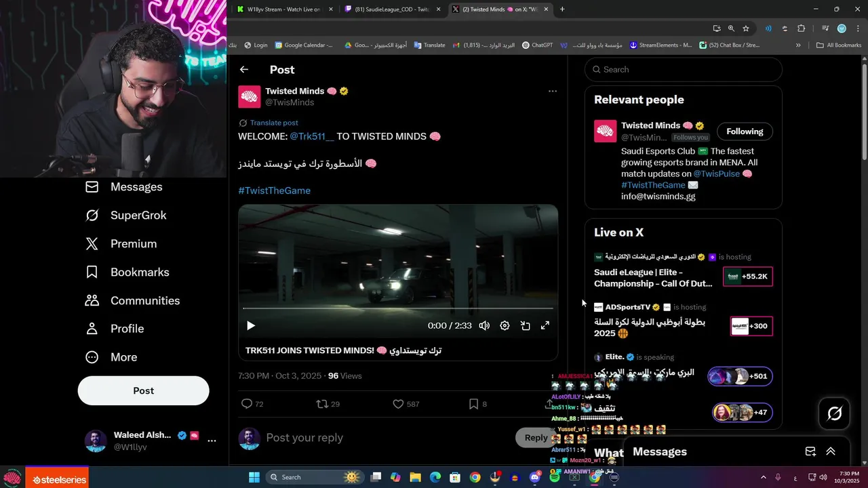Viewport: 868px width, 488px height.
Task: Open StreamElements bookmark
Action: tap(661, 45)
